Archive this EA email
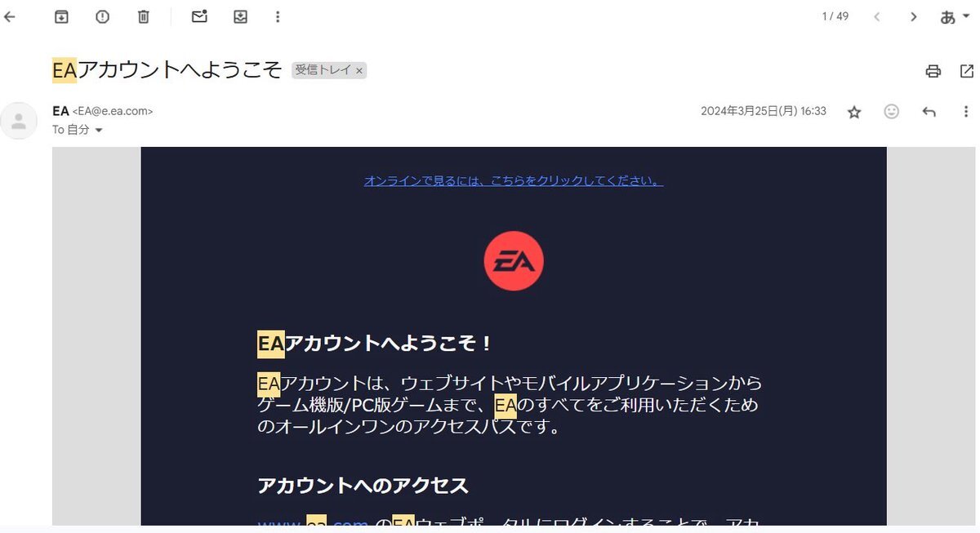Screen dimensions: 980x533 [61, 16]
